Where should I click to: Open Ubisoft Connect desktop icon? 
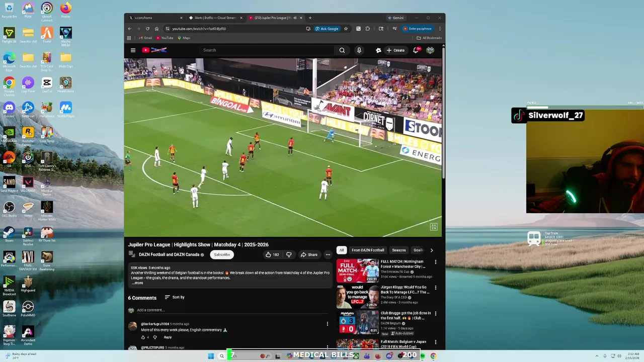click(47, 12)
